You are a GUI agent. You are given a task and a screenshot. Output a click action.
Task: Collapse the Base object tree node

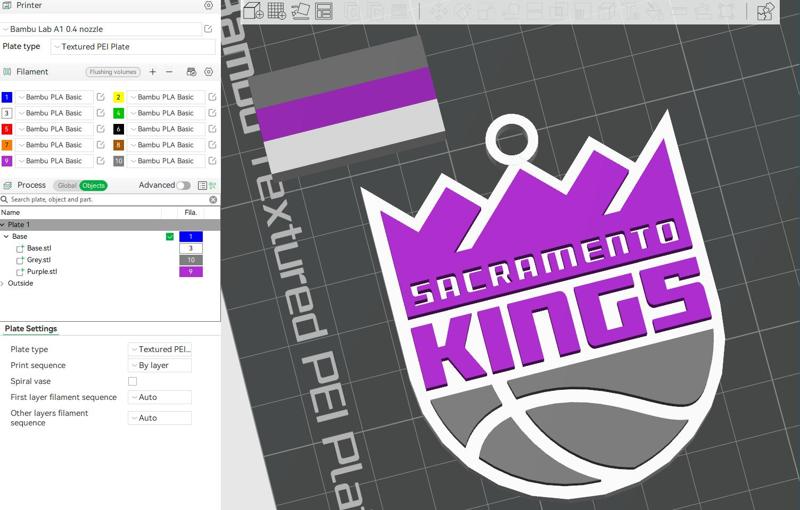(6, 237)
